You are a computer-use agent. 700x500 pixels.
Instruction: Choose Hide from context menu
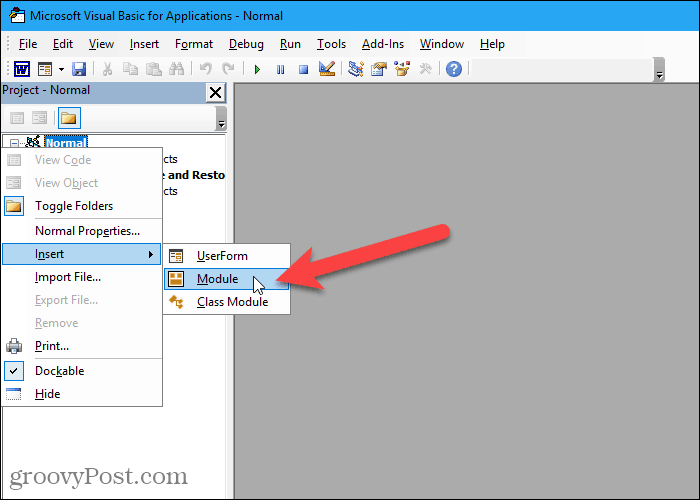pyautogui.click(x=82, y=394)
